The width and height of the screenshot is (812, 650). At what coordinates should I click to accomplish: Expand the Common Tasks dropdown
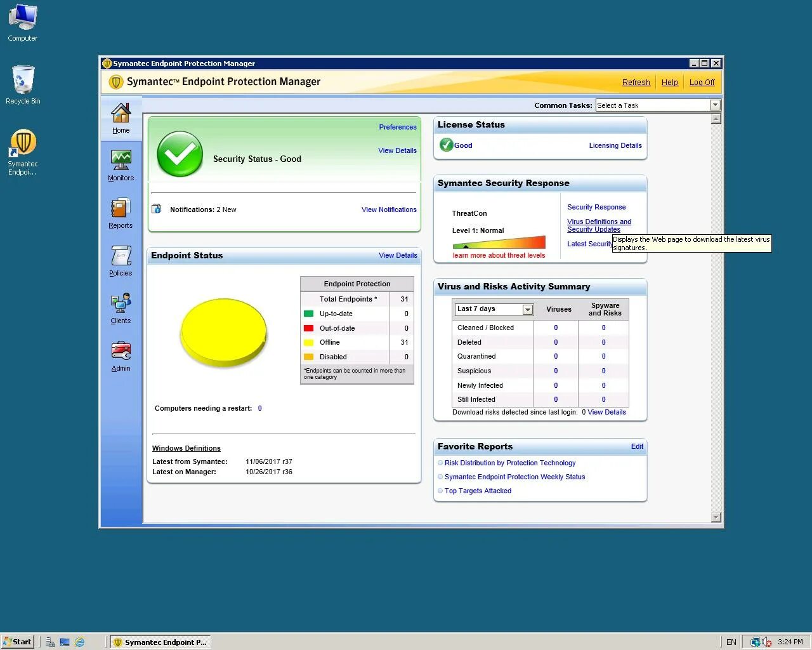[x=715, y=105]
